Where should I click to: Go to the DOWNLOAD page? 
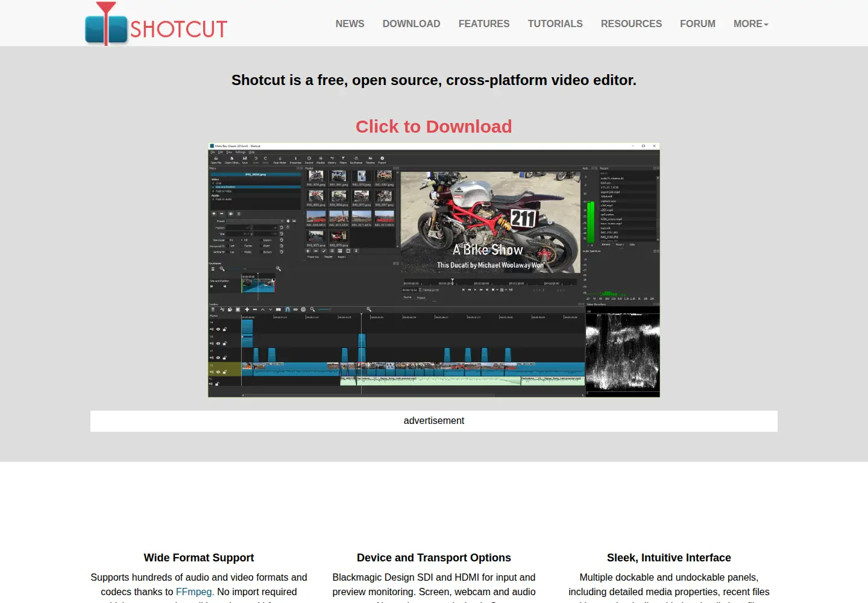pyautogui.click(x=411, y=24)
